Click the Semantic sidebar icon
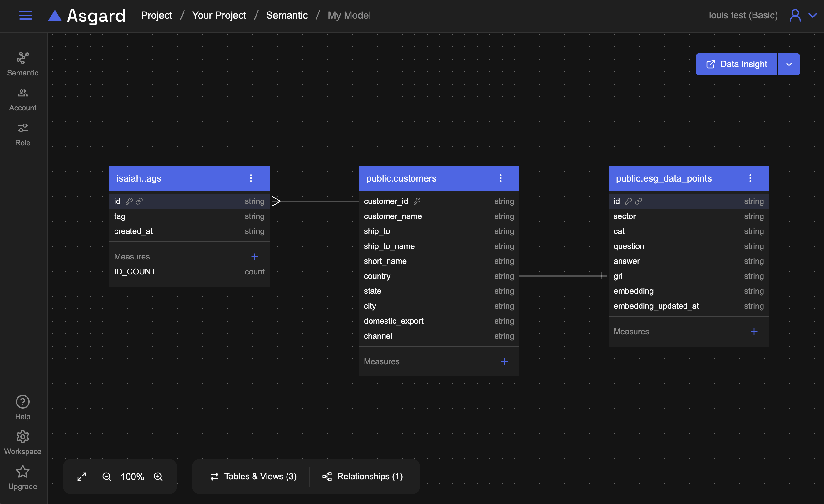The width and height of the screenshot is (824, 504). [x=23, y=58]
